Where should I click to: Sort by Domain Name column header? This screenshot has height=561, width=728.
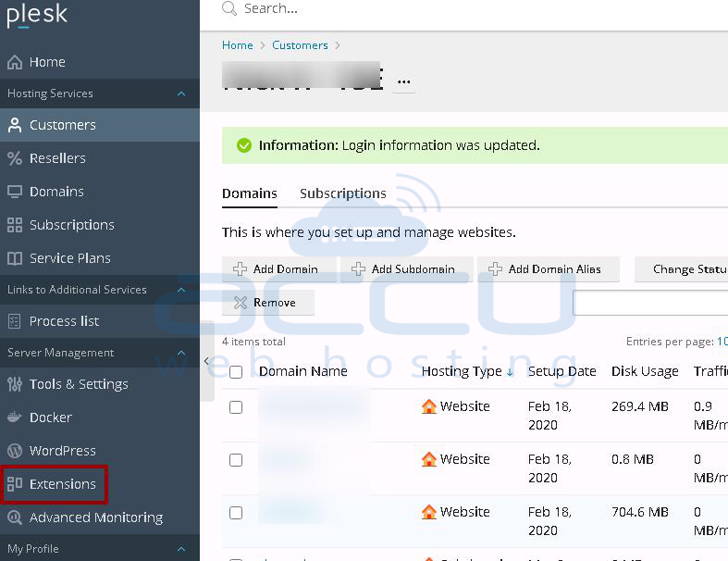(x=302, y=371)
